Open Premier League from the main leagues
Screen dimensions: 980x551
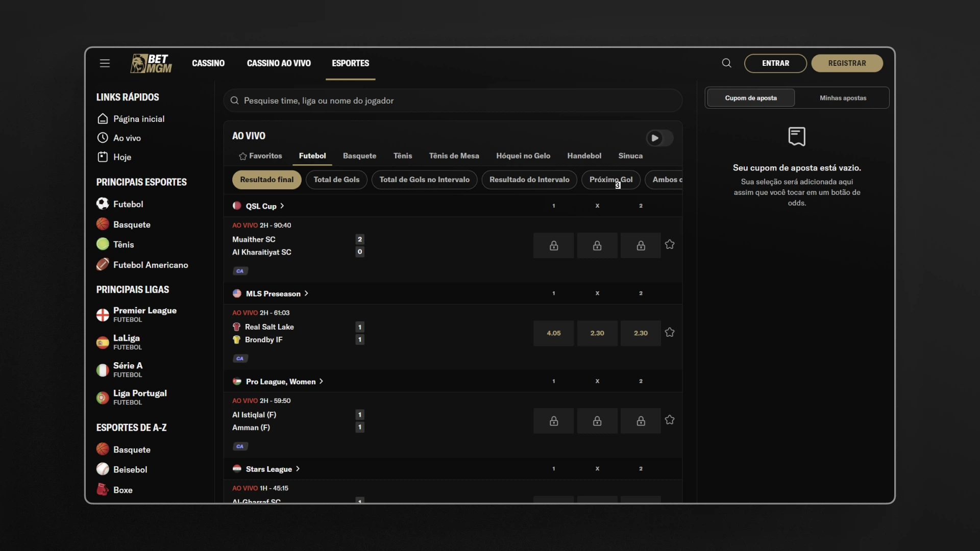pyautogui.click(x=137, y=314)
